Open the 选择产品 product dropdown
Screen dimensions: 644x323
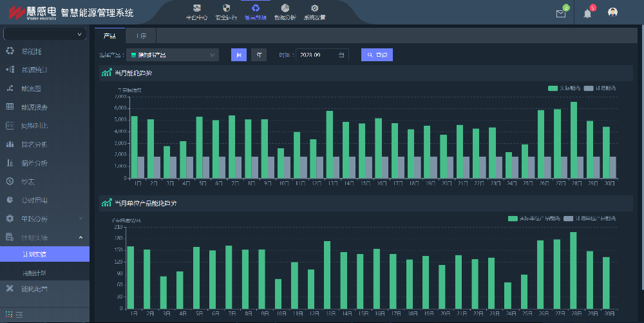point(172,55)
